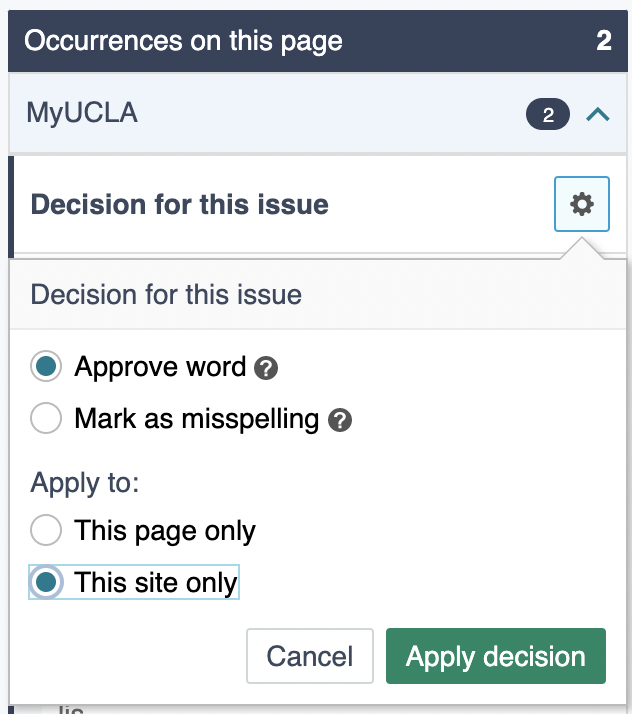The height and width of the screenshot is (714, 632).
Task: Click help icon beside Mark as misspelling
Action: point(340,420)
